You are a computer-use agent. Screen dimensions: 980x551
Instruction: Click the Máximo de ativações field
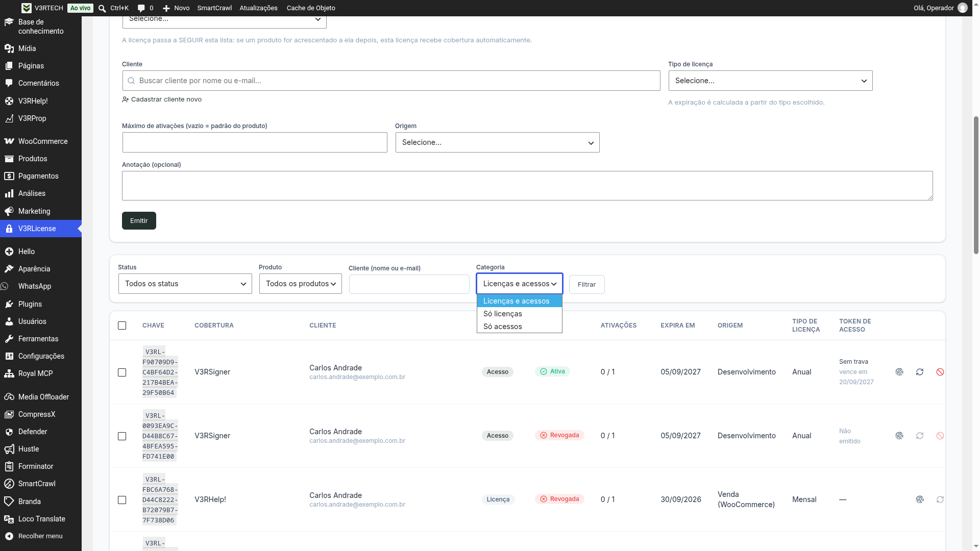click(x=255, y=142)
